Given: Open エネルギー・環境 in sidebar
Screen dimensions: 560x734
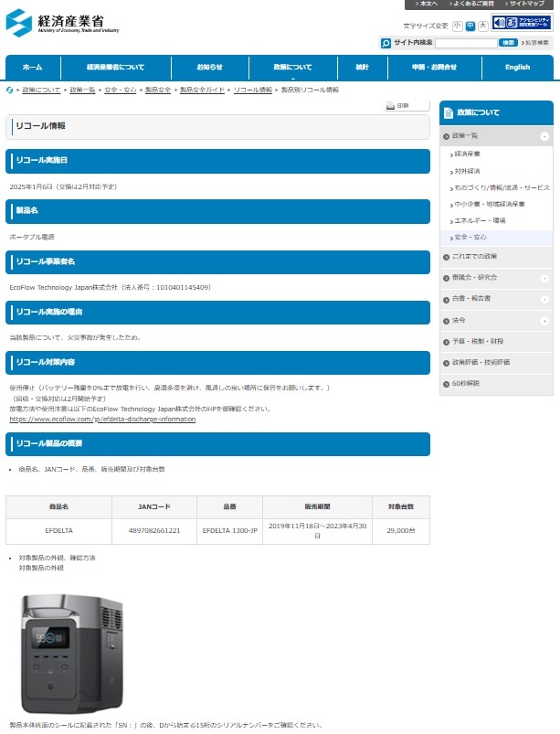Looking at the screenshot, I should [480, 220].
